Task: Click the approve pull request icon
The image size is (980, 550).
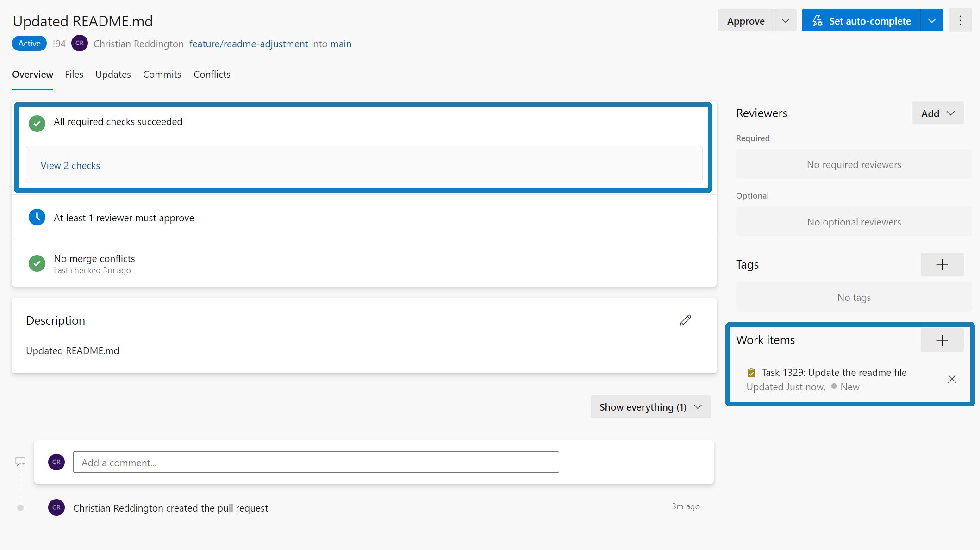Action: pos(745,21)
